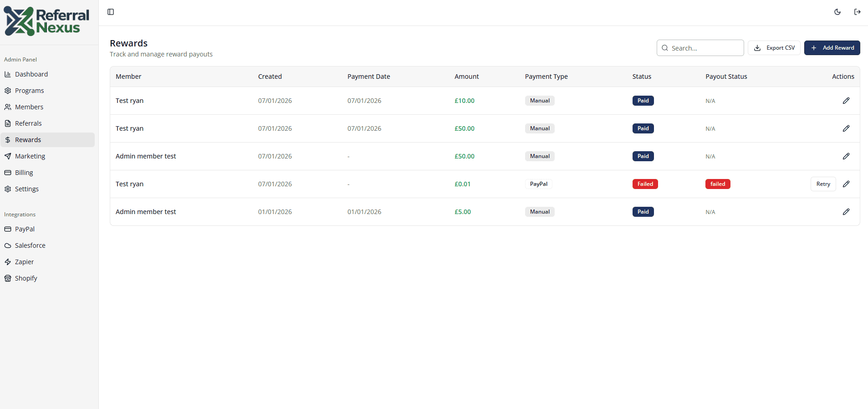Navigate to Referrals
Screen dimensions: 868x409
[x=47, y=123]
